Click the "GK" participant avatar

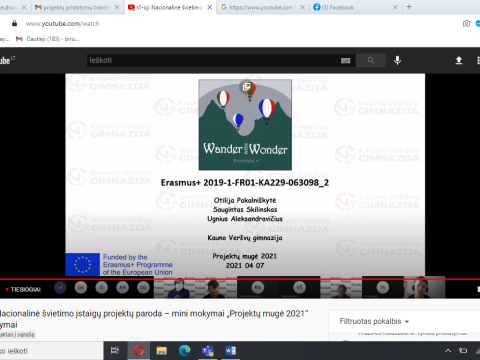coord(81,287)
